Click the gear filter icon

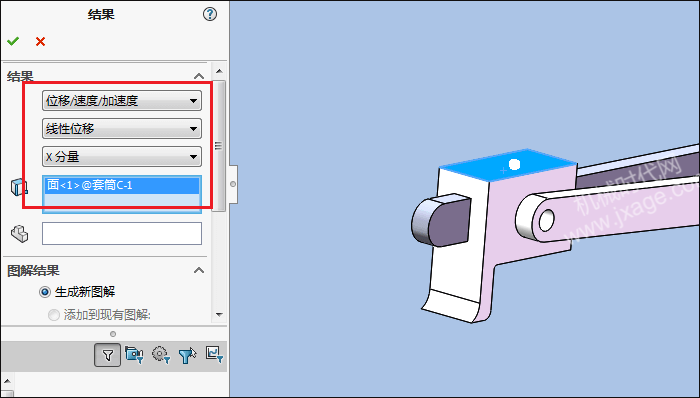click(161, 355)
